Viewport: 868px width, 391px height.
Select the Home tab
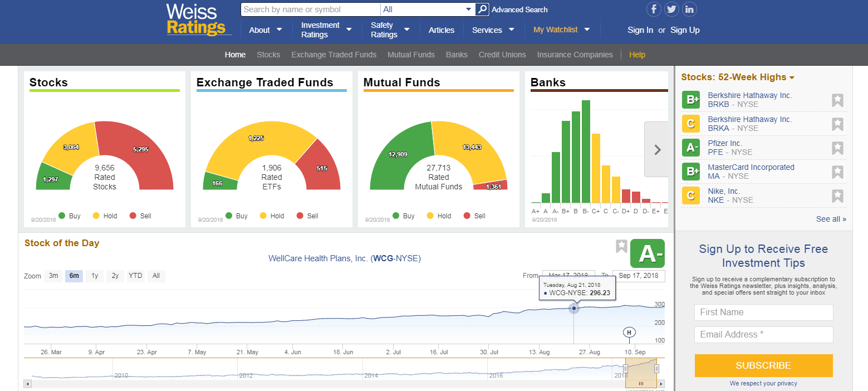pos(235,55)
